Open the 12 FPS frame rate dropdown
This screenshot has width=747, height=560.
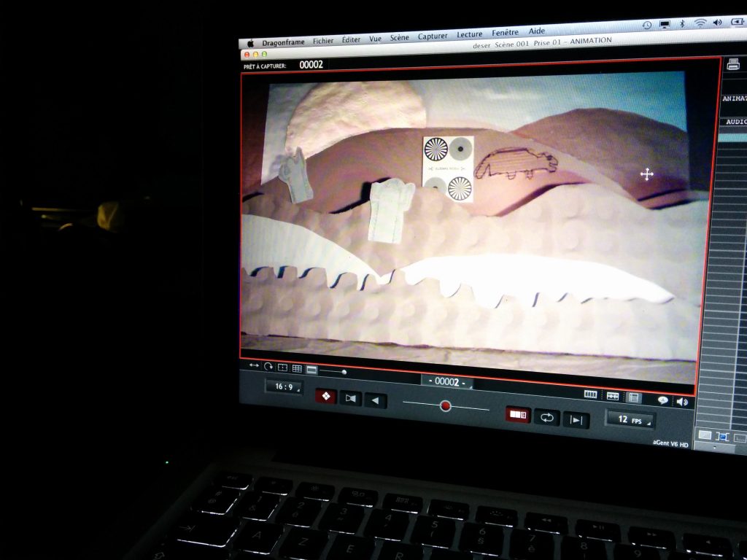point(630,419)
